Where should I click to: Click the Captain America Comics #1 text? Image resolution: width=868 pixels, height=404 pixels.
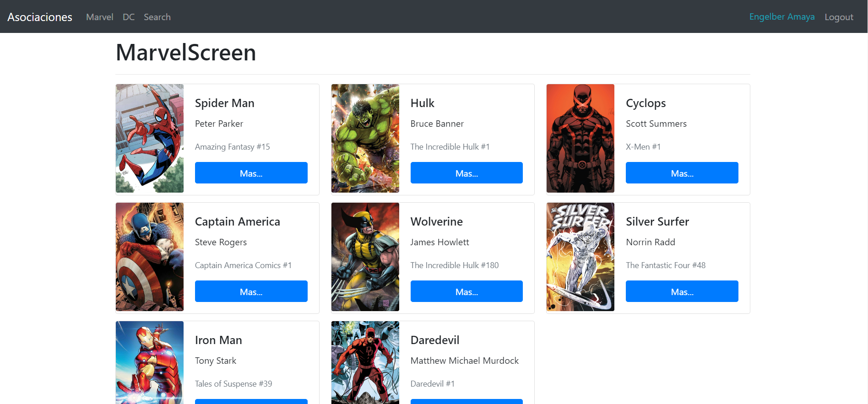[243, 265]
